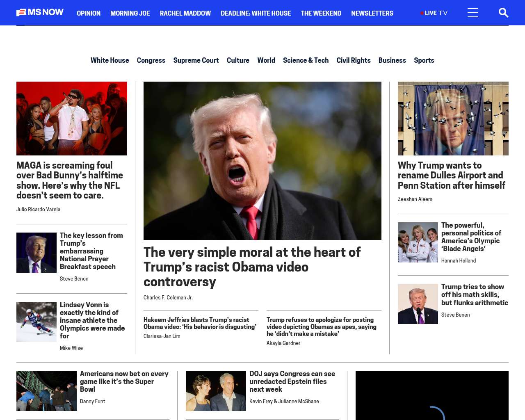Read Americans bet on every game story
This screenshot has width=525, height=420.
pos(124,381)
